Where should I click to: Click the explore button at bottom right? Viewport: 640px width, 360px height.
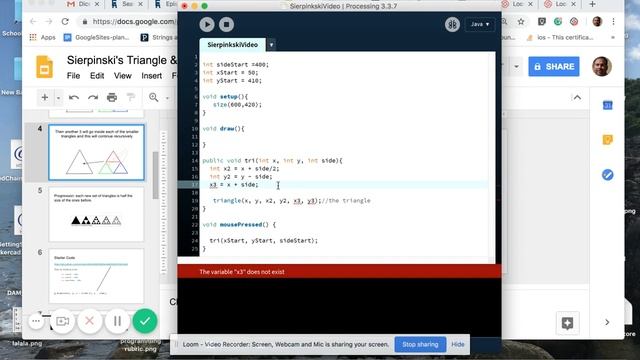(x=567, y=323)
